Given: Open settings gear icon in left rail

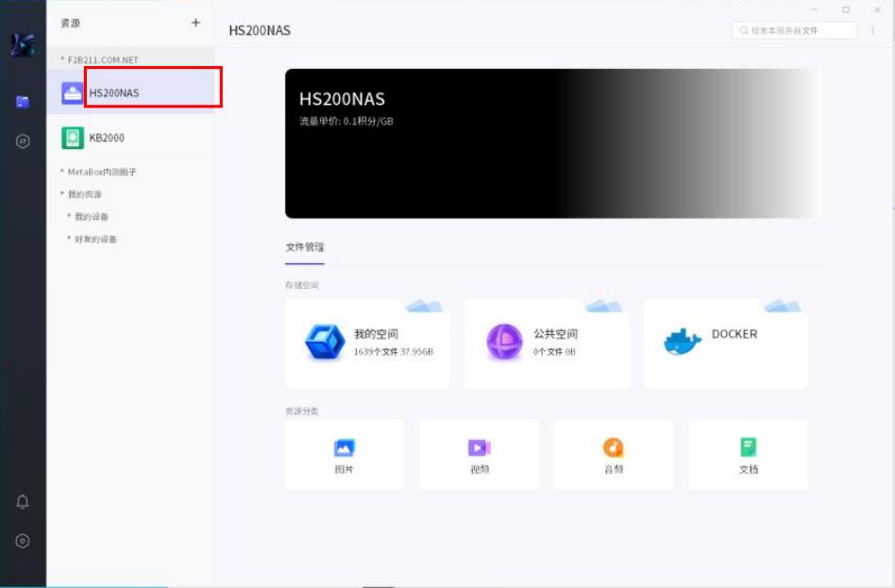Looking at the screenshot, I should pos(23,541).
